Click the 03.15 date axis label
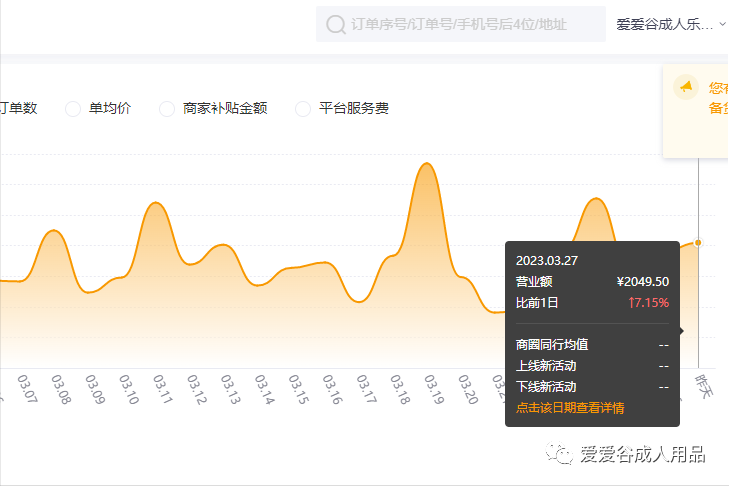The height and width of the screenshot is (486, 729). click(x=299, y=388)
